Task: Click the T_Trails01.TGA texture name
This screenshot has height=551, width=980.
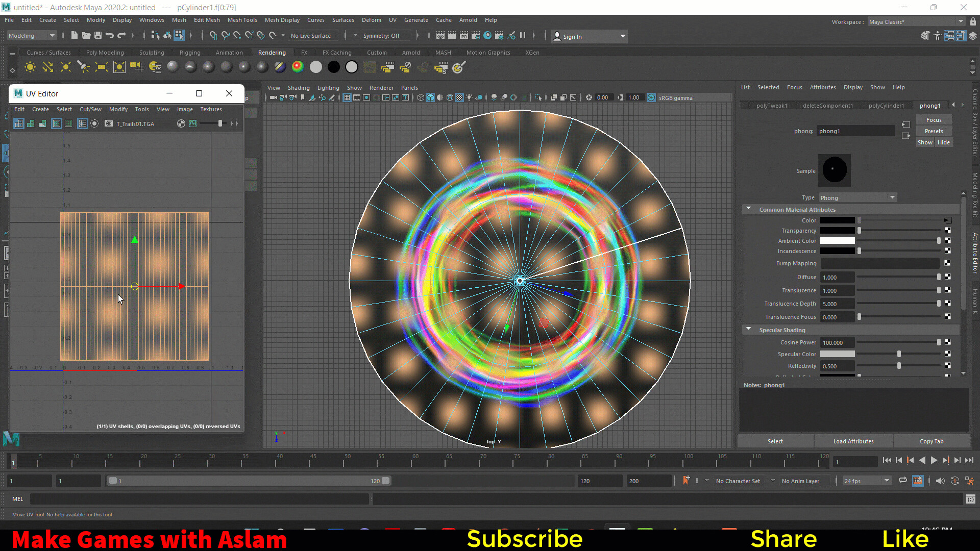Action: pos(135,123)
